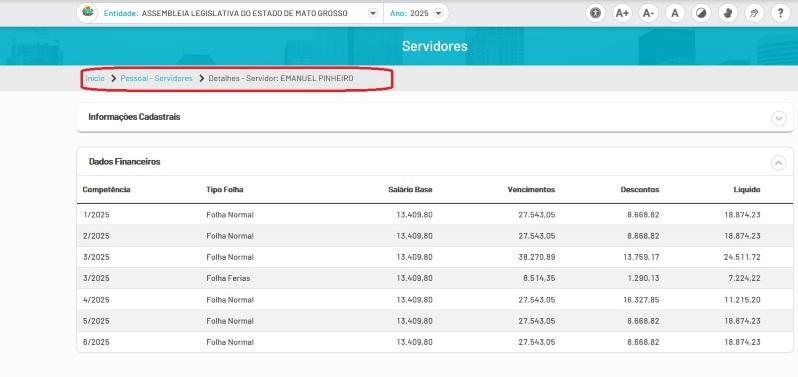Open the accessibility options icon
The image size is (798, 377).
(595, 13)
